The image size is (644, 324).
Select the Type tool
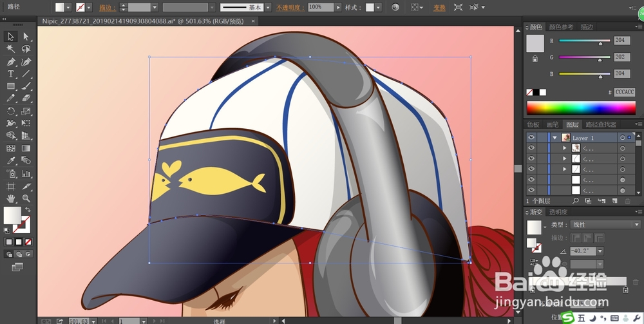(11, 74)
